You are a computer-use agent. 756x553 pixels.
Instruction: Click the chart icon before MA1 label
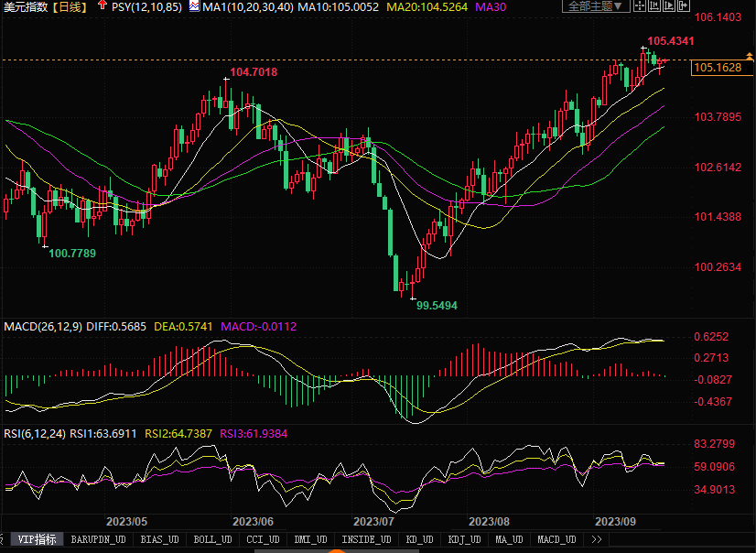tap(194, 6)
